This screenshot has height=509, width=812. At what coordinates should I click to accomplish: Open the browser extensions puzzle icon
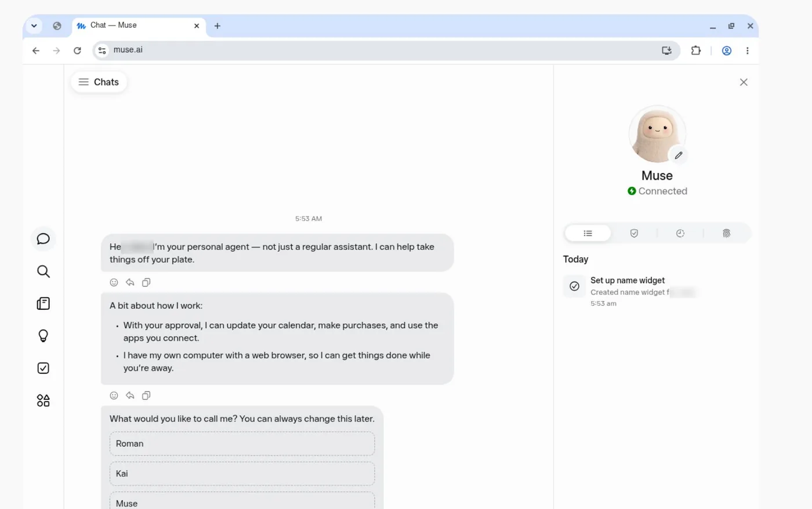click(x=695, y=50)
